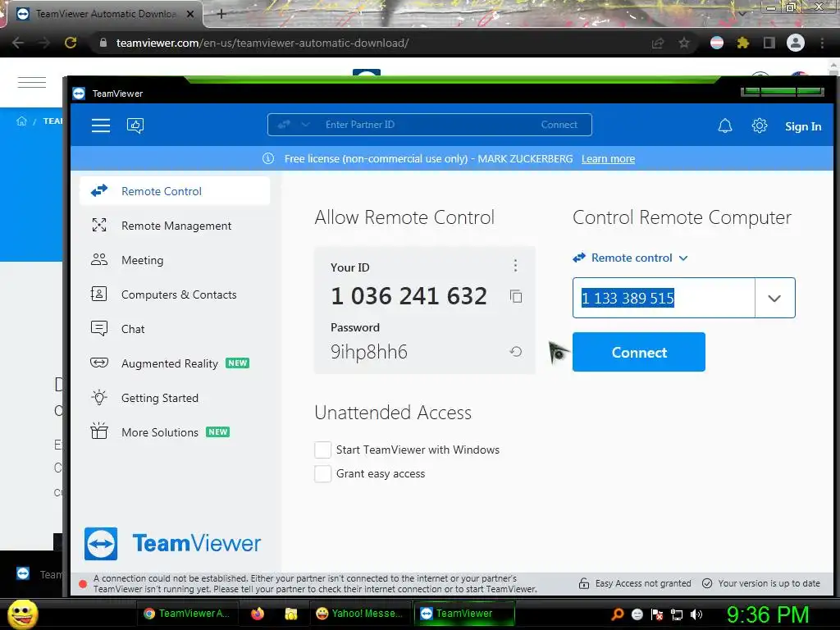This screenshot has width=840, height=630.
Task: Open the TeamViewer hamburger menu
Action: pos(101,126)
